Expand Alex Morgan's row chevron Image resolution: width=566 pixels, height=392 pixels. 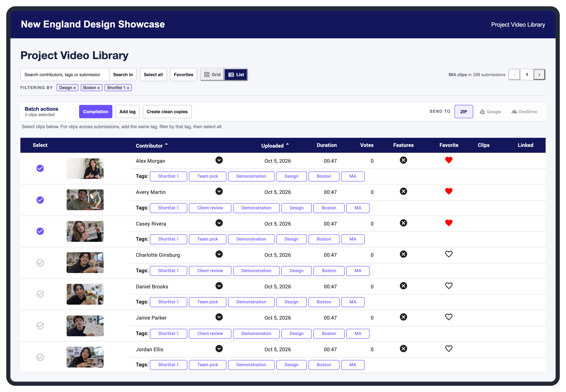click(x=219, y=160)
